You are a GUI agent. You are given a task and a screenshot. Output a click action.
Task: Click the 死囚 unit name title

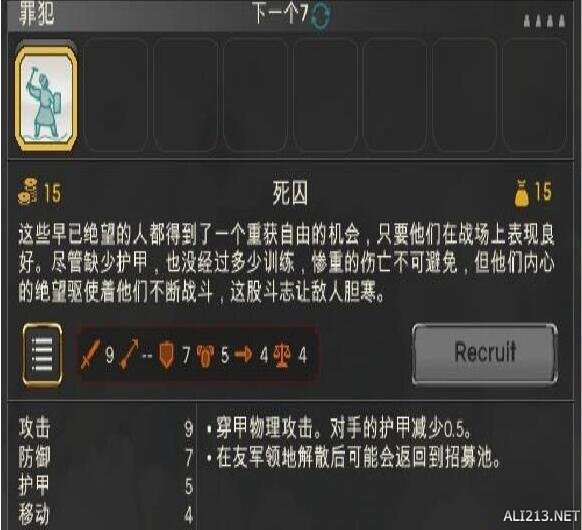(290, 193)
